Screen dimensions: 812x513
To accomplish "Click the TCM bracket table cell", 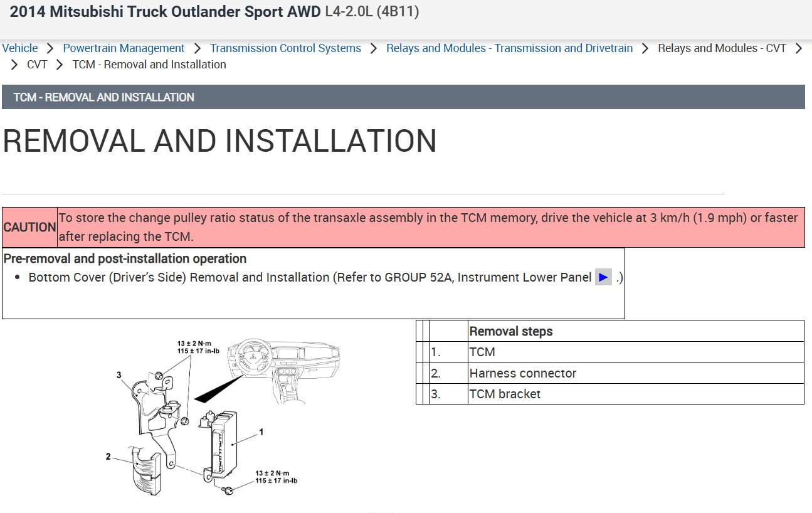I will click(636, 394).
